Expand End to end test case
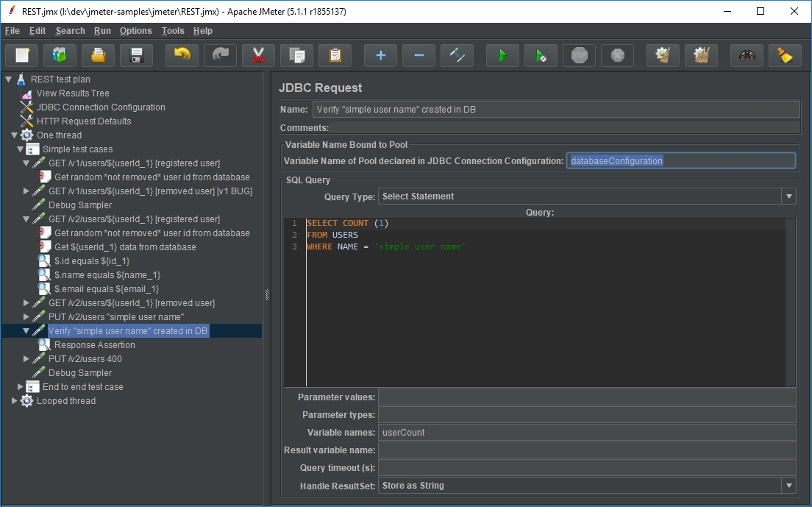The image size is (812, 507). [x=20, y=387]
